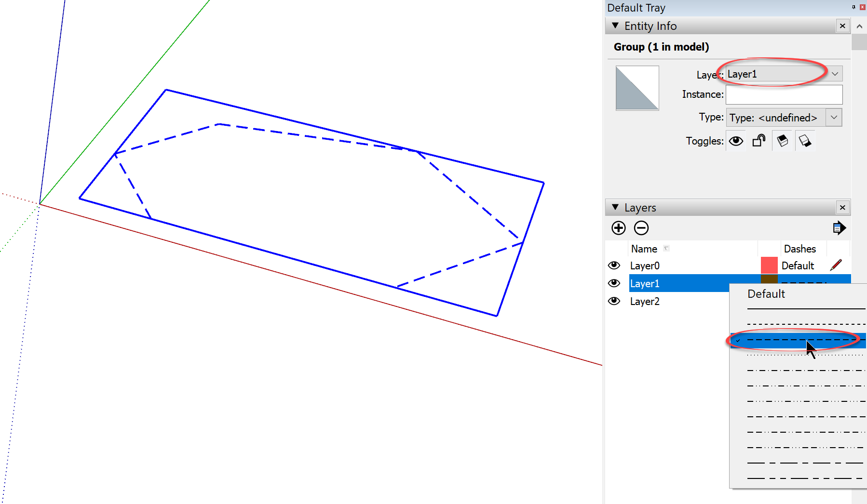Screen dimensions: 867x504
Task: Click the Delete Layer minus icon
Action: pos(641,228)
